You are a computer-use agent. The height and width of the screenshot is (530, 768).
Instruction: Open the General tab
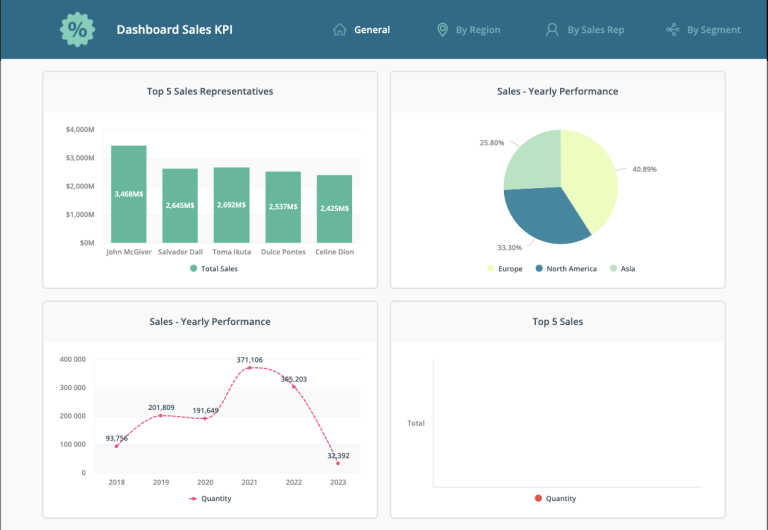pos(372,30)
